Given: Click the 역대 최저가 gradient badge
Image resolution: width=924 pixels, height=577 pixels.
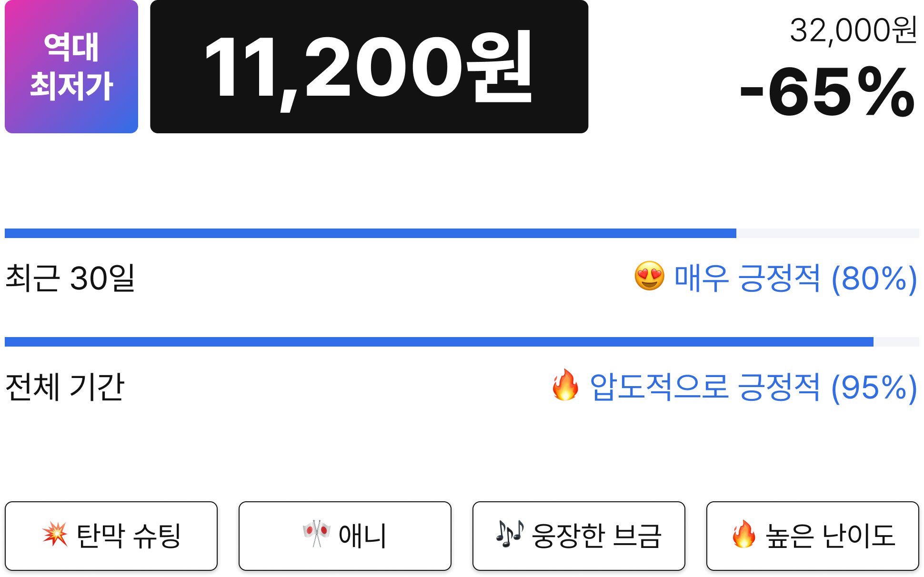Looking at the screenshot, I should coord(71,67).
